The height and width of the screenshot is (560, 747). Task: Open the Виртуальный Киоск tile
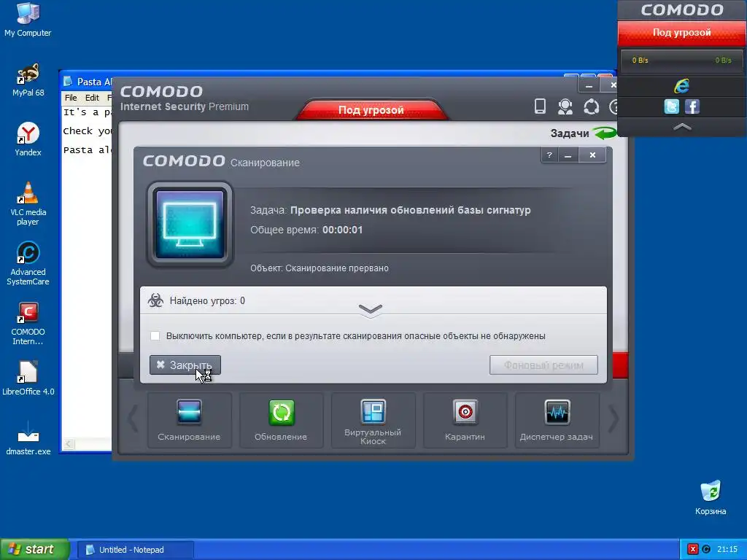click(x=373, y=420)
